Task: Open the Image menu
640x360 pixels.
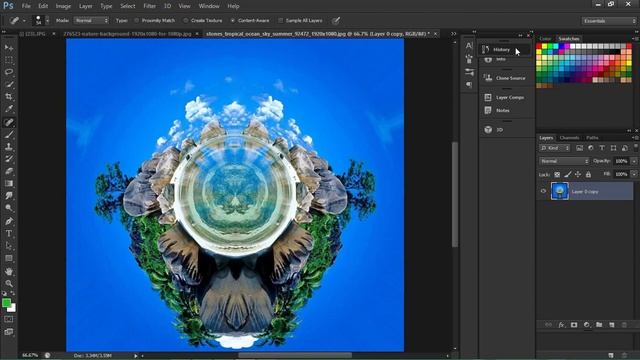Action: [x=63, y=6]
